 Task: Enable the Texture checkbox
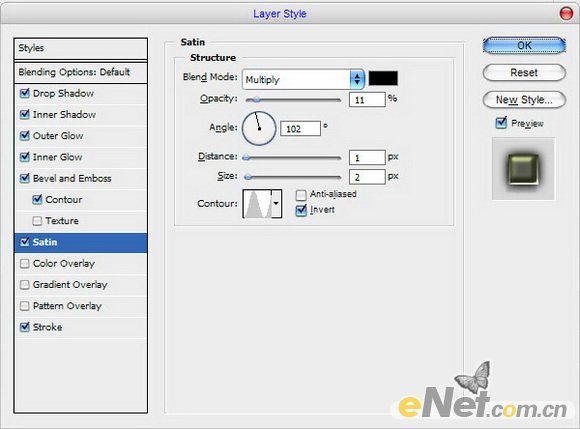coord(37,221)
